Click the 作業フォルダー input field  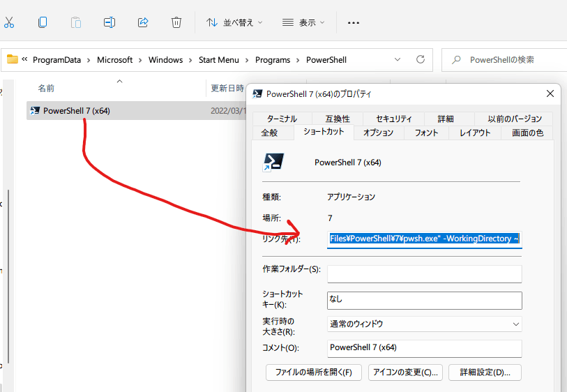425,273
